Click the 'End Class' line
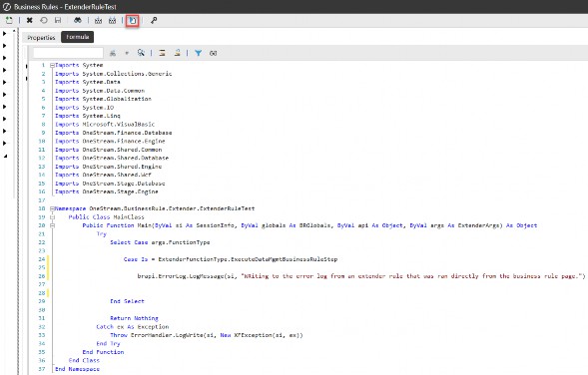588x375 pixels. [x=84, y=360]
